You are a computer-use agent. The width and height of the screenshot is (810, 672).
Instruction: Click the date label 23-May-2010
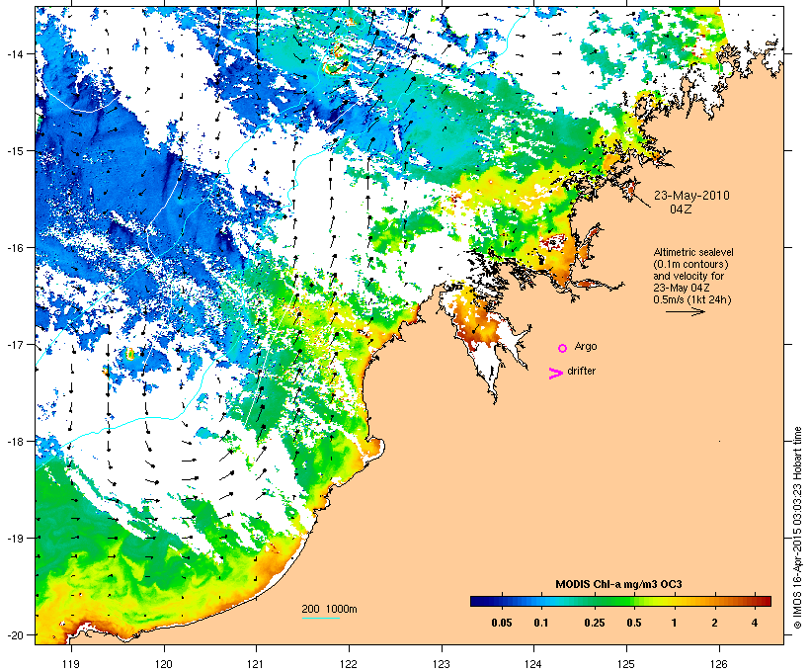pos(691,196)
